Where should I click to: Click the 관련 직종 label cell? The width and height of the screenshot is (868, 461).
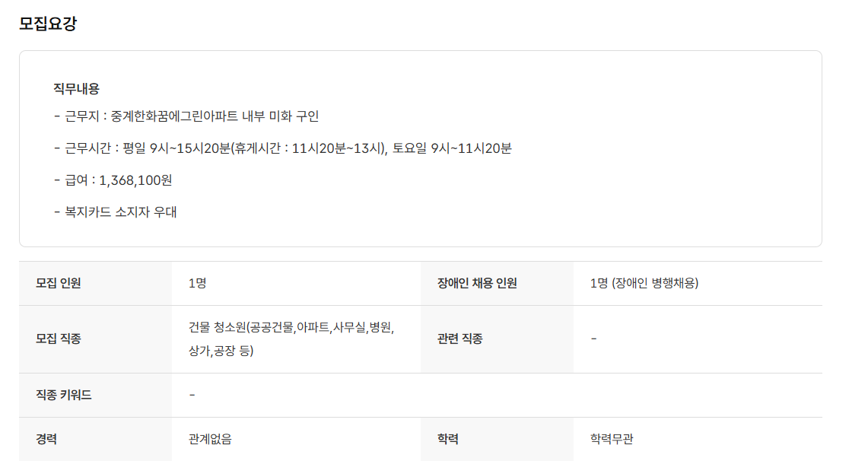(x=460, y=339)
